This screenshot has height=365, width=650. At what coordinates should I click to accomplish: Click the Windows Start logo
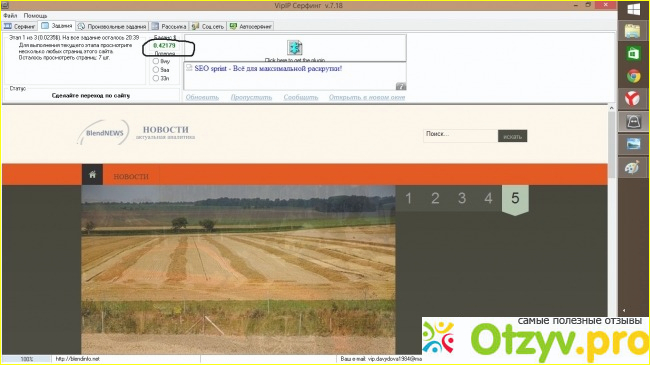[634, 10]
